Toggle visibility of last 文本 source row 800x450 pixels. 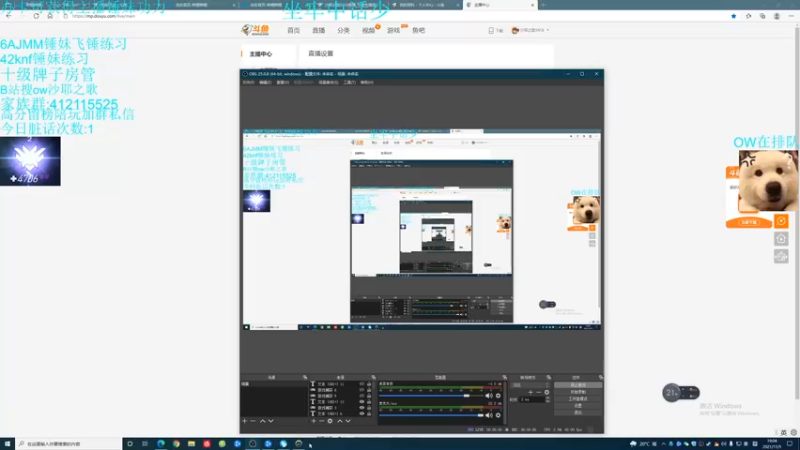(362, 413)
